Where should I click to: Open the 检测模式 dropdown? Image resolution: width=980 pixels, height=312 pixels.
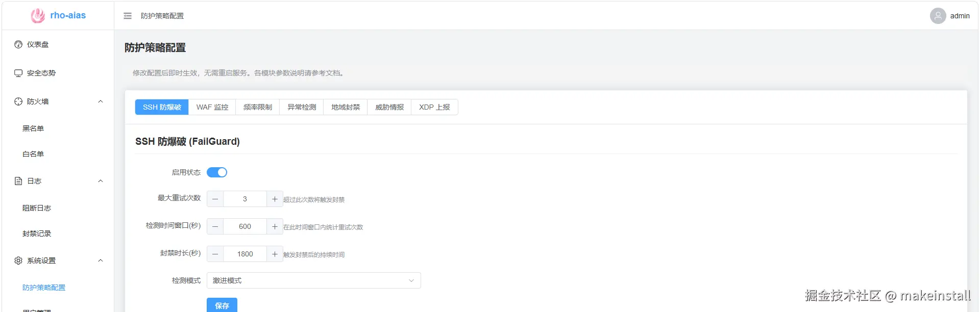tap(313, 280)
